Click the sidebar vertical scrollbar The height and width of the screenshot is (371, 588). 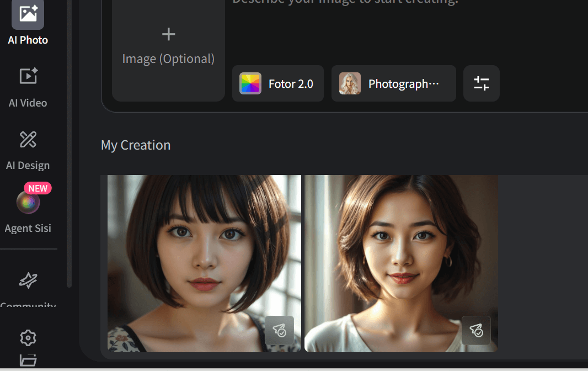tap(69, 144)
